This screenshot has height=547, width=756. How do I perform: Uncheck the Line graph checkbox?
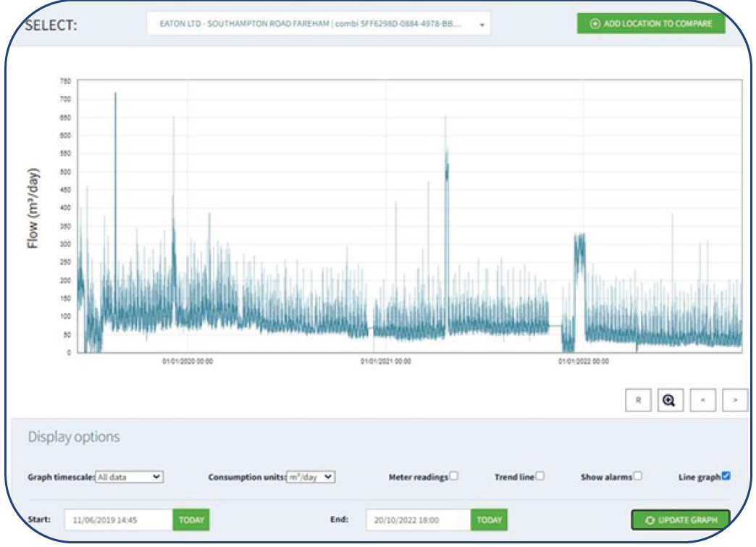(x=726, y=475)
